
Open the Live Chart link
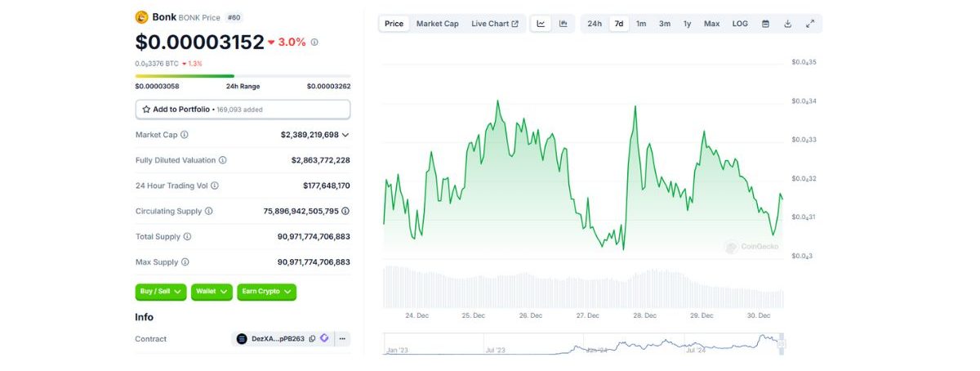click(495, 24)
